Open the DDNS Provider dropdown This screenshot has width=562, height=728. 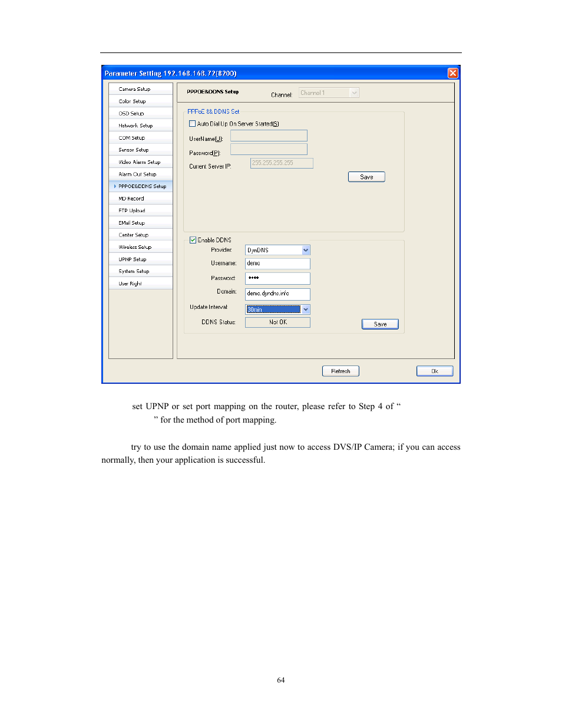277,250
